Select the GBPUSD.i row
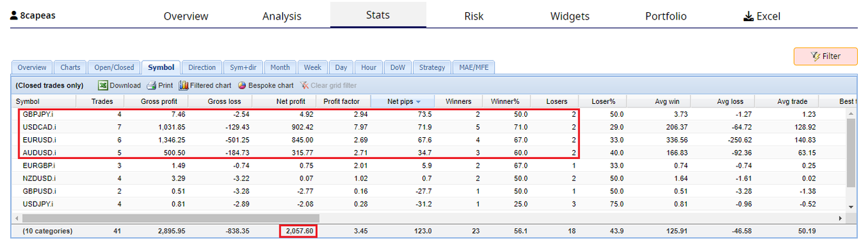The height and width of the screenshot is (252, 868). click(429, 191)
